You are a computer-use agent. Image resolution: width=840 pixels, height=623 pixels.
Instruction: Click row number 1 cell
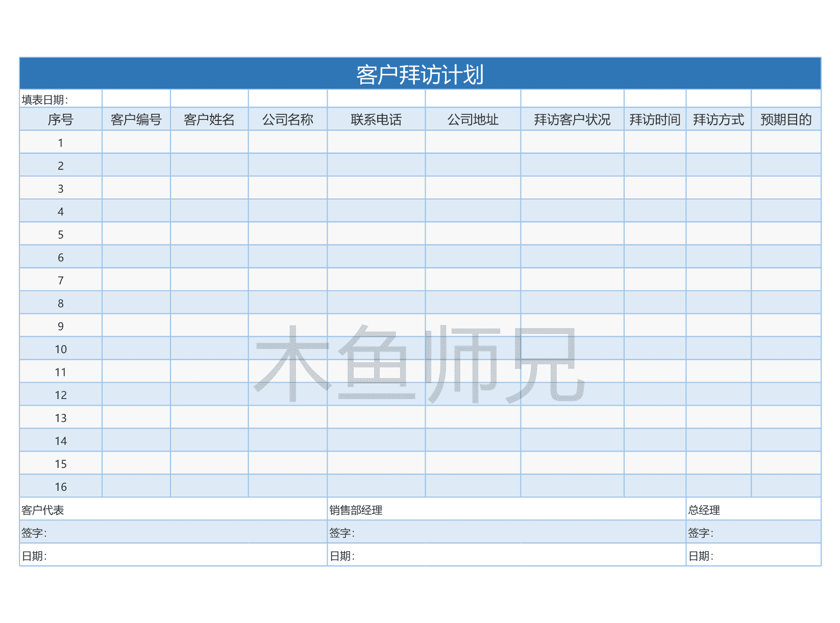coord(61,142)
